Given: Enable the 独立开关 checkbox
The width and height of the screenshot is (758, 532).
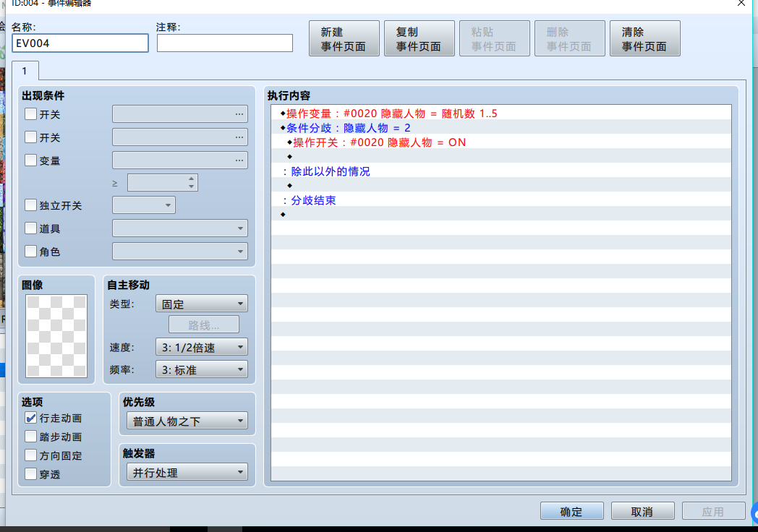Looking at the screenshot, I should click(30, 205).
